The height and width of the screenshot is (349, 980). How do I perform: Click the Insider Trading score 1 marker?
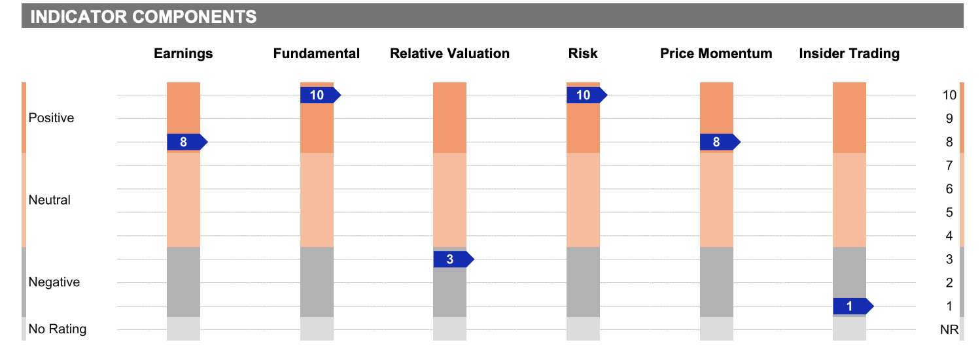click(853, 307)
